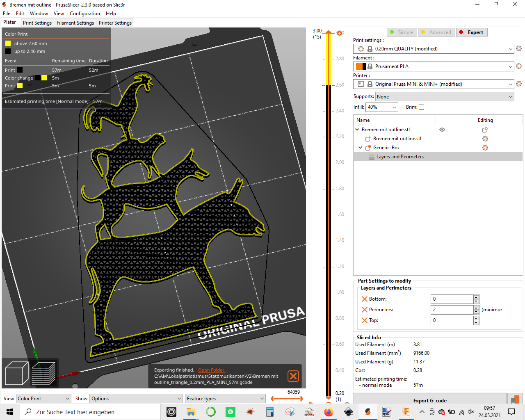The width and height of the screenshot is (525, 420).
Task: Open the Fusion 360 taskbar icon
Action: (406, 412)
